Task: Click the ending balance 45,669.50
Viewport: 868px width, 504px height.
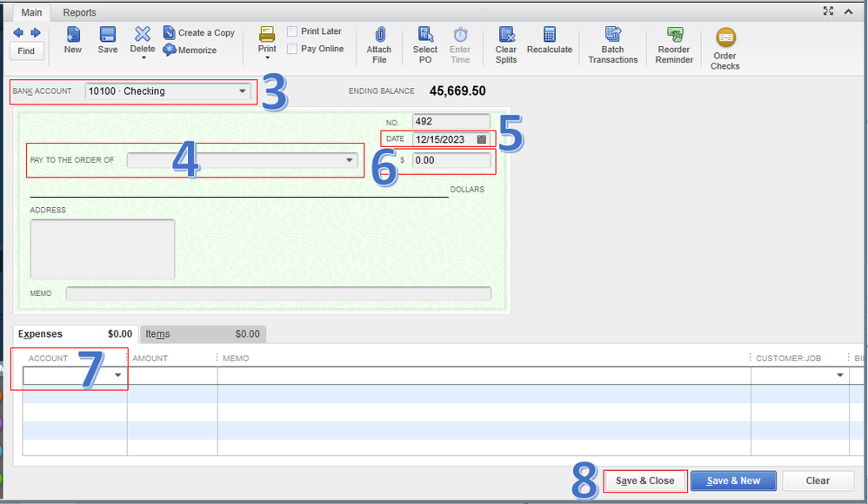Action: pyautogui.click(x=457, y=91)
